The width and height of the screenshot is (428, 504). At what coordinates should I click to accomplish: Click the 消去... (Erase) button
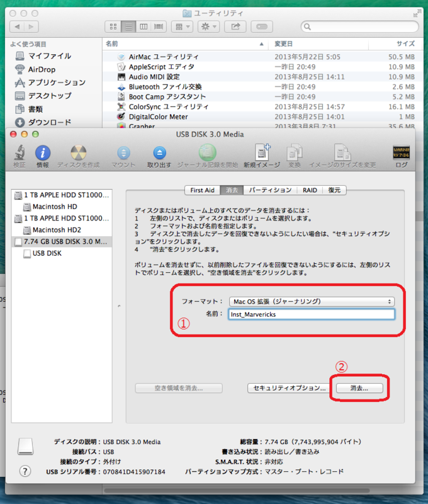click(359, 388)
